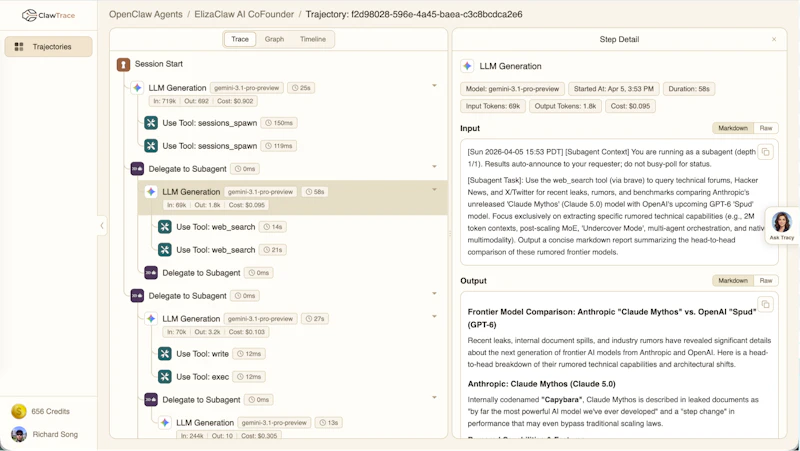Collapse the Delegate to Subagent above 27s generation
800x451 pixels.
point(434,294)
